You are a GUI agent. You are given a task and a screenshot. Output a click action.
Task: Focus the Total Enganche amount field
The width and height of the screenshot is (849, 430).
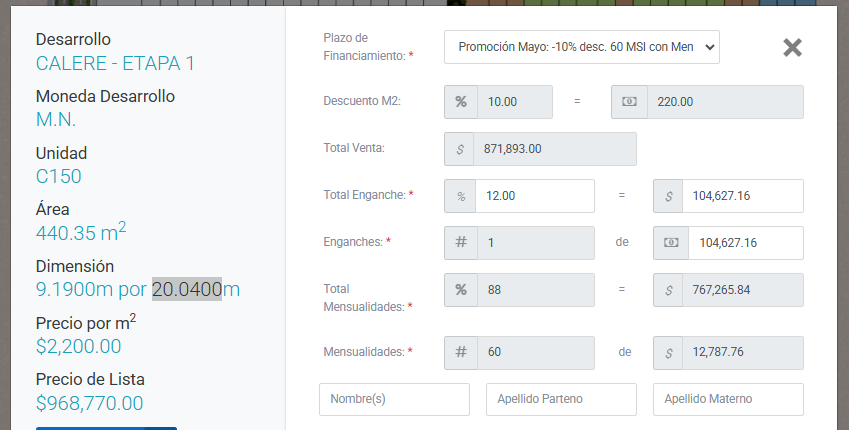[x=743, y=196]
